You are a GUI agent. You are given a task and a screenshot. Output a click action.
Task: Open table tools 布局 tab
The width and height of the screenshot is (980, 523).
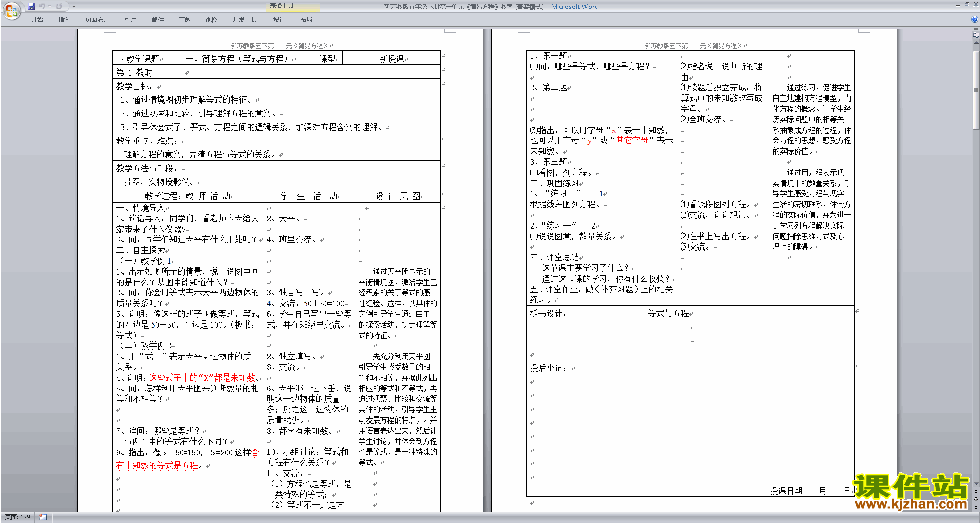point(306,19)
